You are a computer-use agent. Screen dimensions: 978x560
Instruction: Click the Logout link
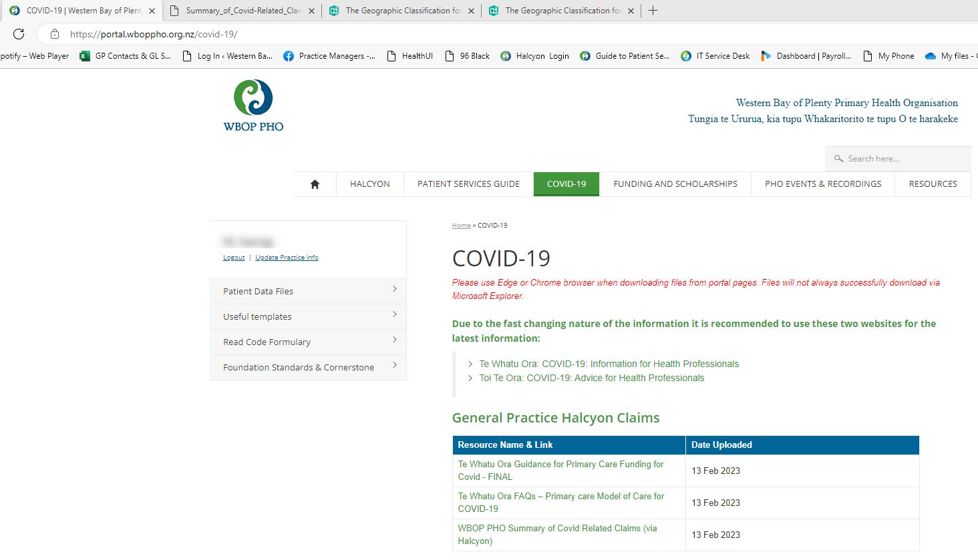click(x=234, y=258)
